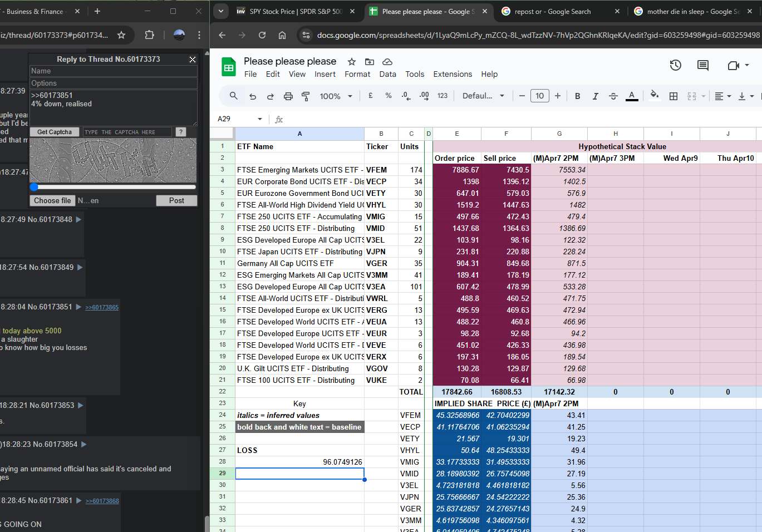
Task: Click the font size field showing 10
Action: [x=540, y=96]
